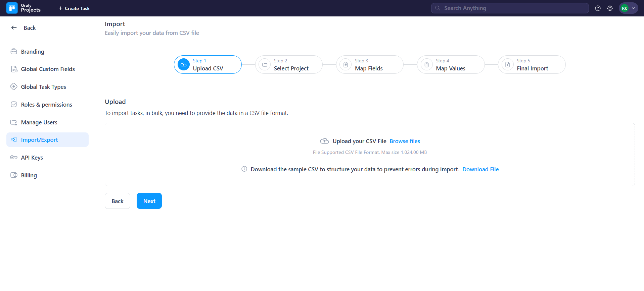This screenshot has height=291, width=644.
Task: Focus the Search Anything field
Action: [514, 8]
